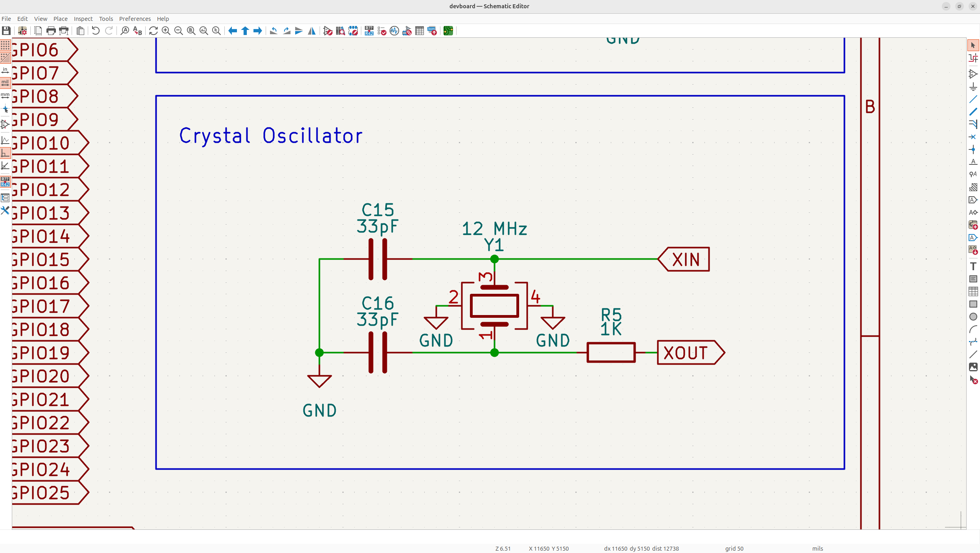
Task: Click Annotate schematic symbols icon
Action: [369, 31]
